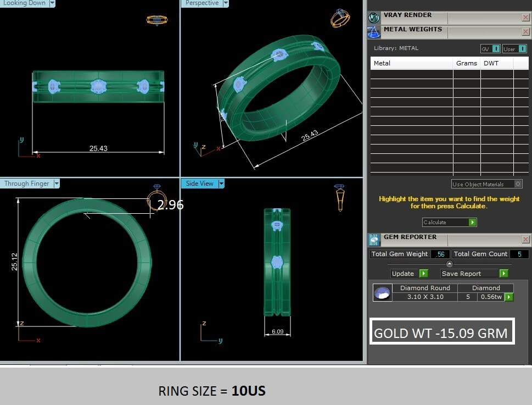This screenshot has width=532, height=405.
Task: Click the Looking Down view ring icon
Action: click(x=156, y=20)
